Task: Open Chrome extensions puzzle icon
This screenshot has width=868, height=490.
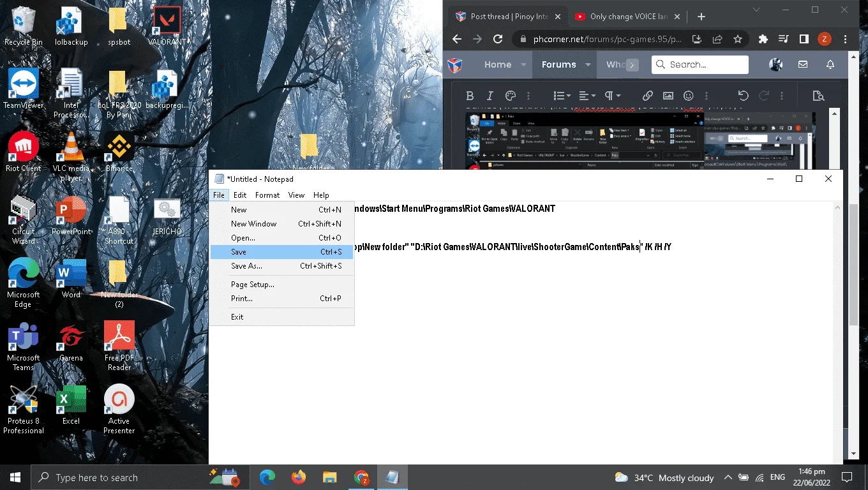Action: (763, 39)
